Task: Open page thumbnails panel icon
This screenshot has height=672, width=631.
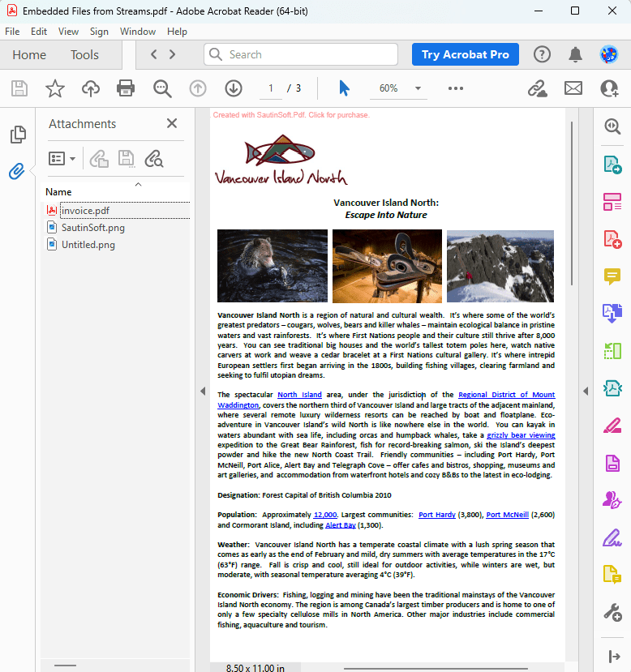Action: (x=17, y=135)
